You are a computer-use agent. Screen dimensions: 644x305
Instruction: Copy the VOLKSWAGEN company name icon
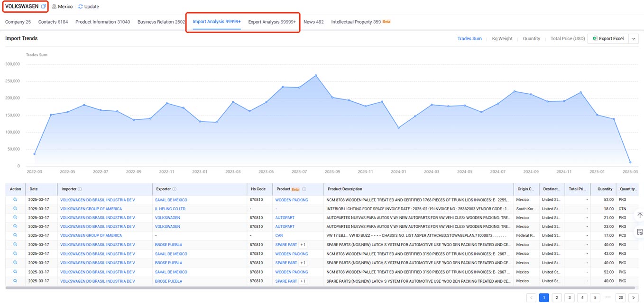pyautogui.click(x=44, y=7)
